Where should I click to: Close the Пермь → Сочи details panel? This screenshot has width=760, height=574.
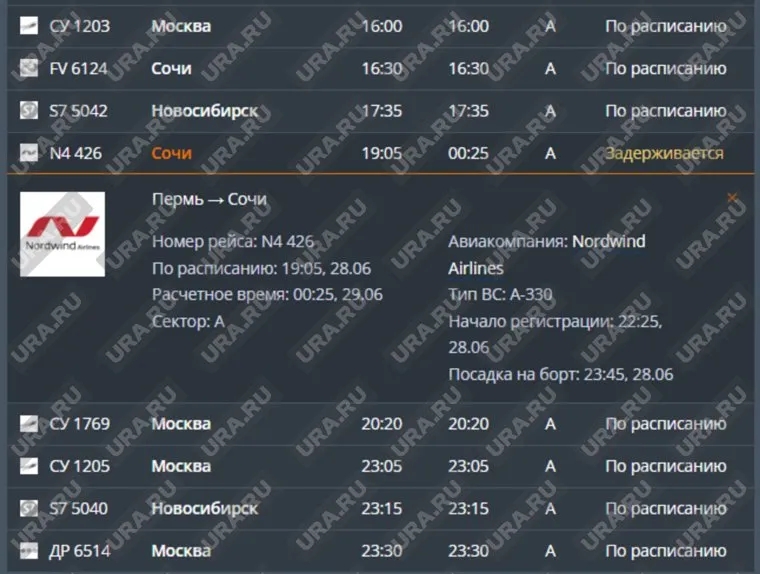tap(732, 199)
